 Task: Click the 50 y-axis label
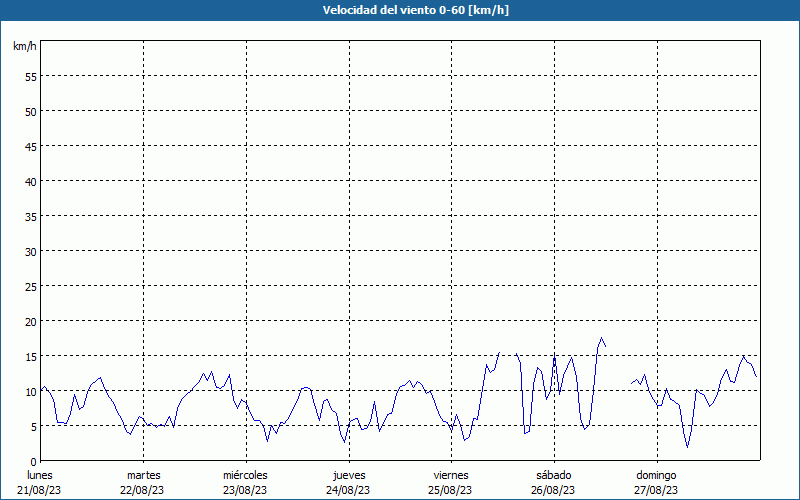coord(31,112)
